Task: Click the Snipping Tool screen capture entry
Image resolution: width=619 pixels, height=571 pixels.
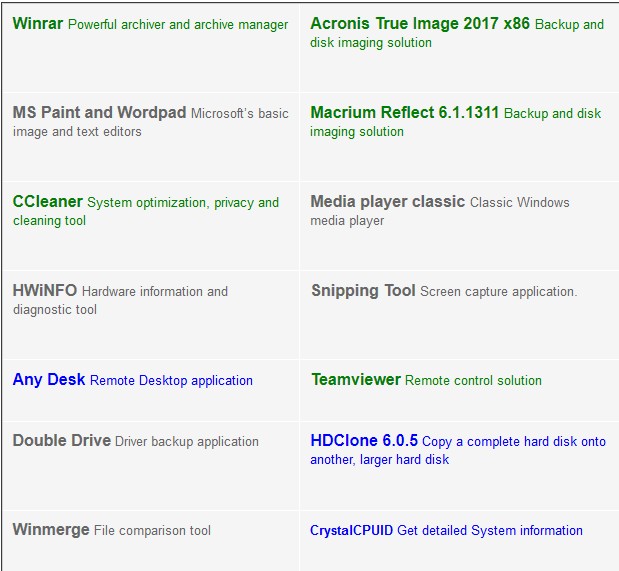Action: point(444,291)
